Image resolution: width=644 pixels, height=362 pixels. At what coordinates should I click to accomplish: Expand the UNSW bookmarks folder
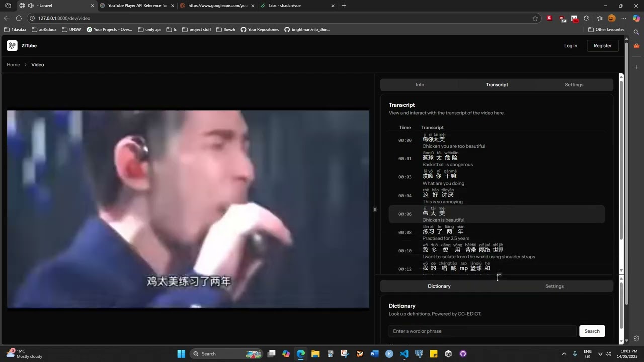71,30
